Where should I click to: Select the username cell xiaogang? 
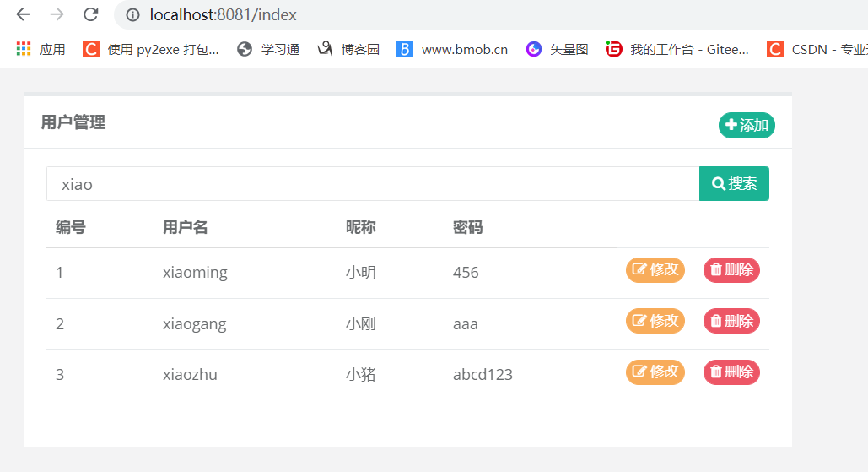[194, 323]
